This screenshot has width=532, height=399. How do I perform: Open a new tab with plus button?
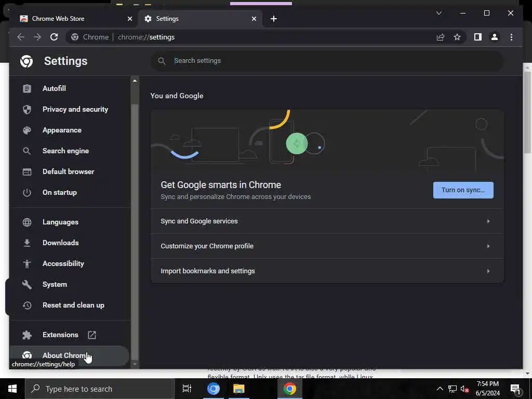[x=274, y=19]
